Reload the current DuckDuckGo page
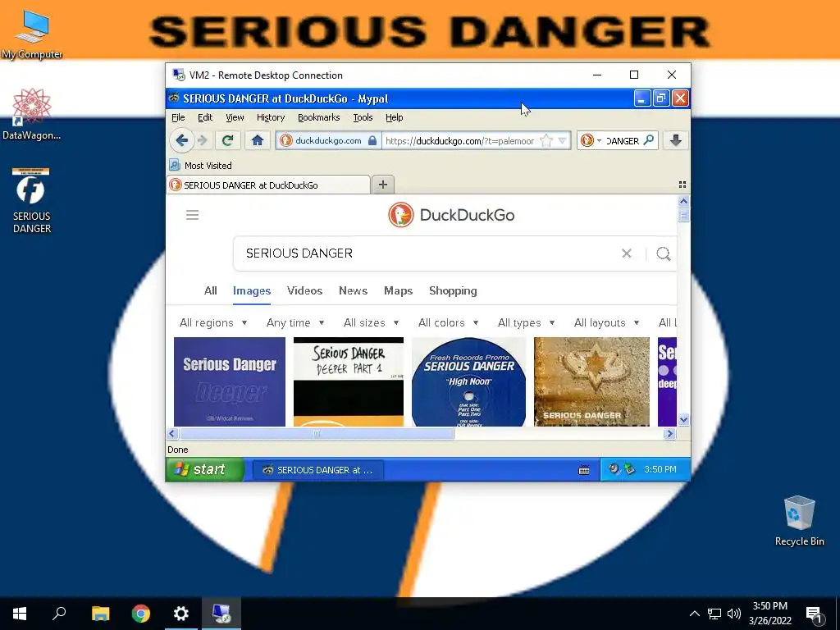Screen dimensions: 840x630 228,140
